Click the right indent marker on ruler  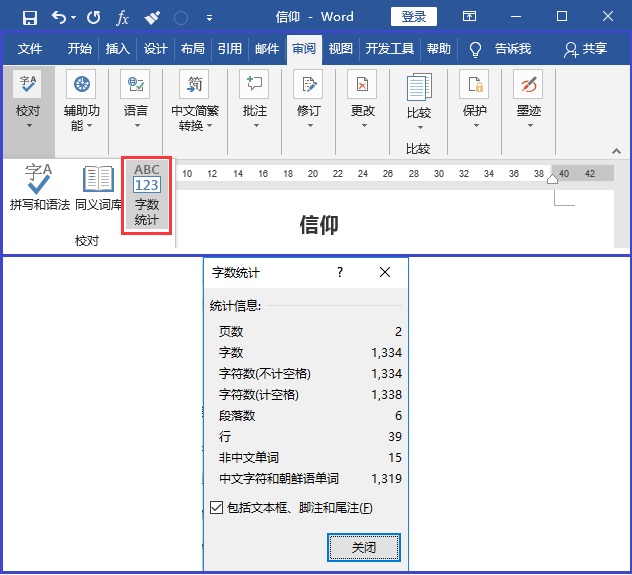552,179
